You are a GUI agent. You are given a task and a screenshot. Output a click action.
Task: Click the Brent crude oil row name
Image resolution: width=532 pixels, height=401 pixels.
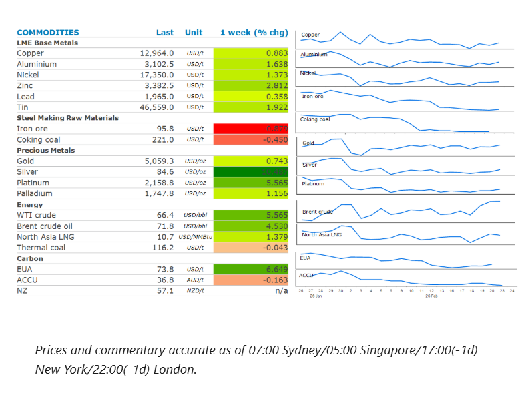[x=45, y=226]
